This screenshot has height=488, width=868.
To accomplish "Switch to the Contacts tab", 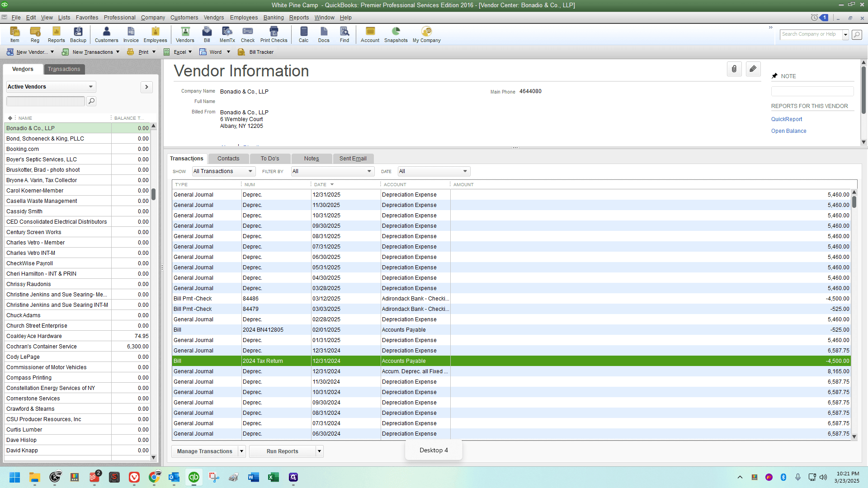I will point(228,159).
